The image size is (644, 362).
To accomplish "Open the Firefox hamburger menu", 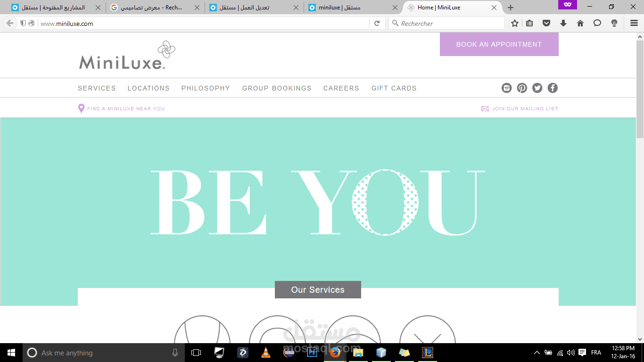I will [633, 23].
